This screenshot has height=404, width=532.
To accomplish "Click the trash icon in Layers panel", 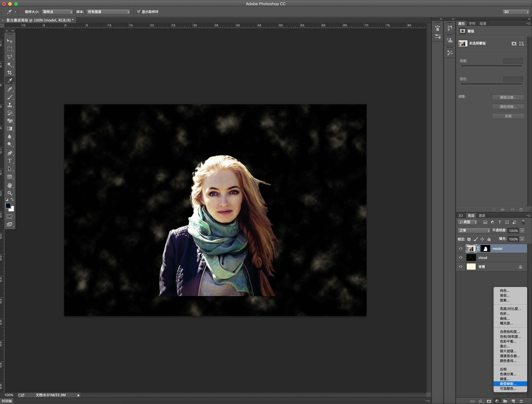I will pyautogui.click(x=521, y=401).
